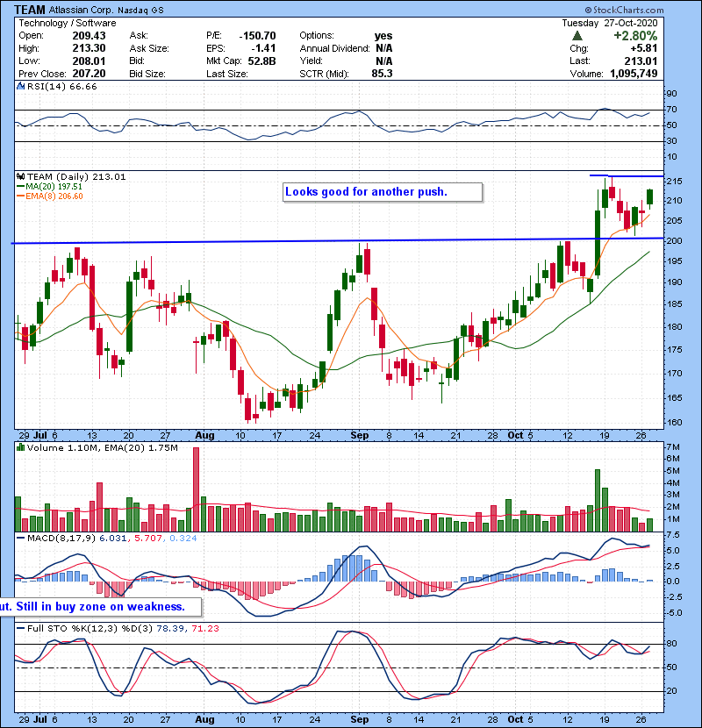This screenshot has height=728, width=702.
Task: Click the 160 price axis label
Action: (x=674, y=423)
